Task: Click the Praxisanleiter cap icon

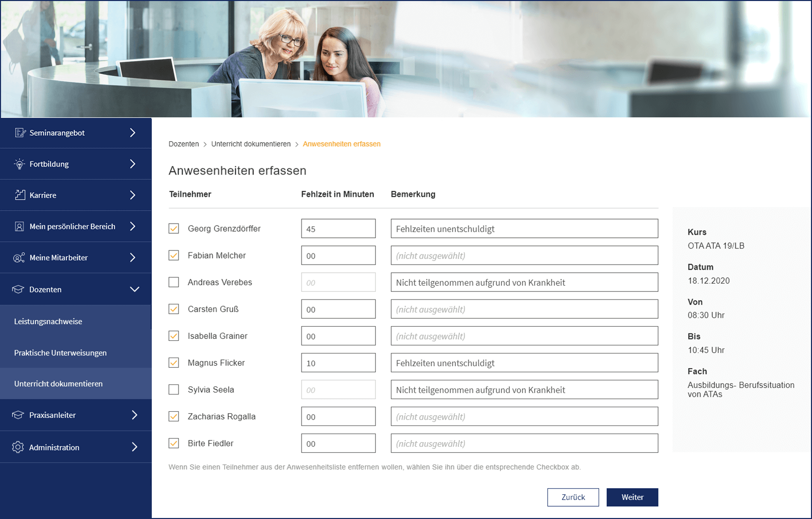Action: click(x=18, y=415)
